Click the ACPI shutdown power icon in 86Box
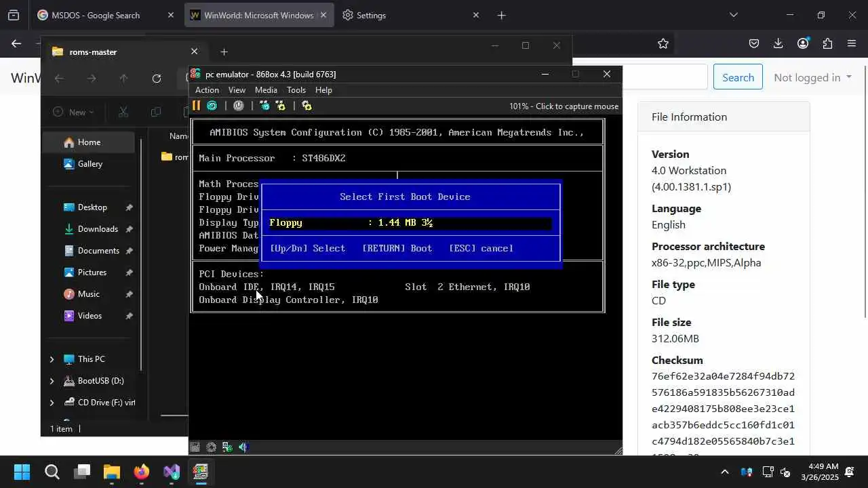Viewport: 868px width, 488px height. pyautogui.click(x=238, y=106)
